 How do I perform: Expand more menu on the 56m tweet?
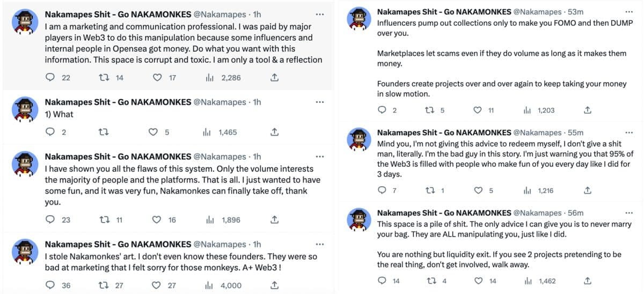(x=629, y=212)
